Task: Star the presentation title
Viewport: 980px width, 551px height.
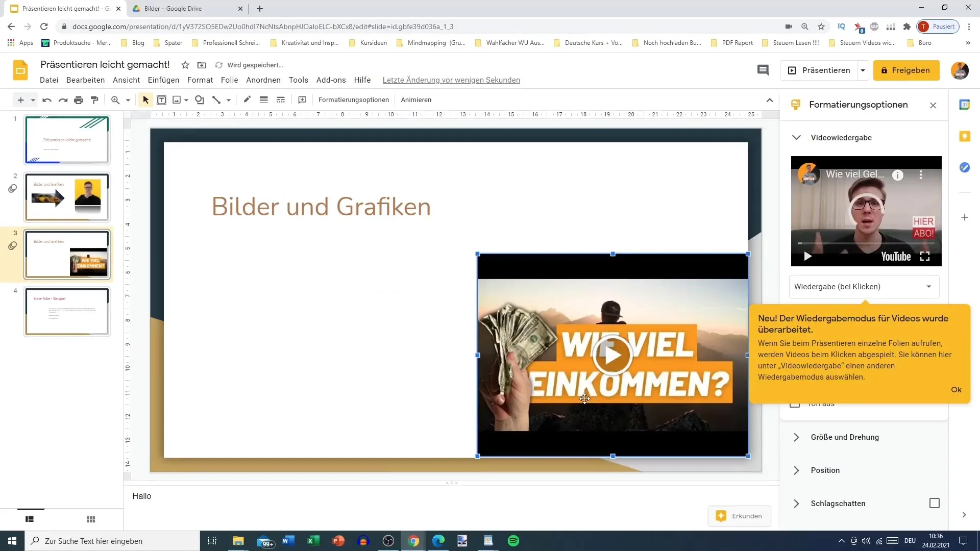Action: point(185,65)
